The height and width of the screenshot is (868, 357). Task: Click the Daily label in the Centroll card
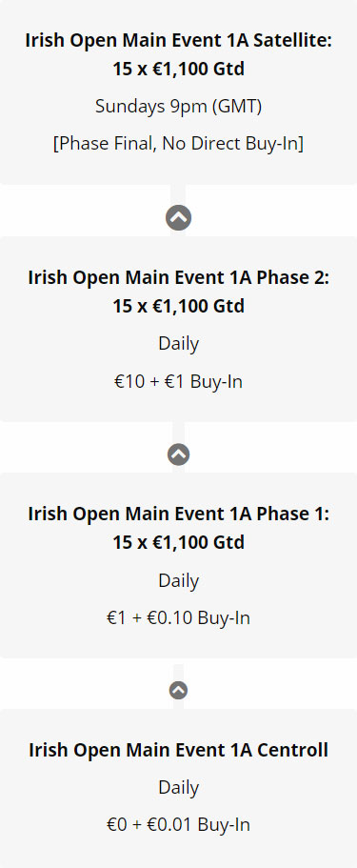click(x=178, y=787)
